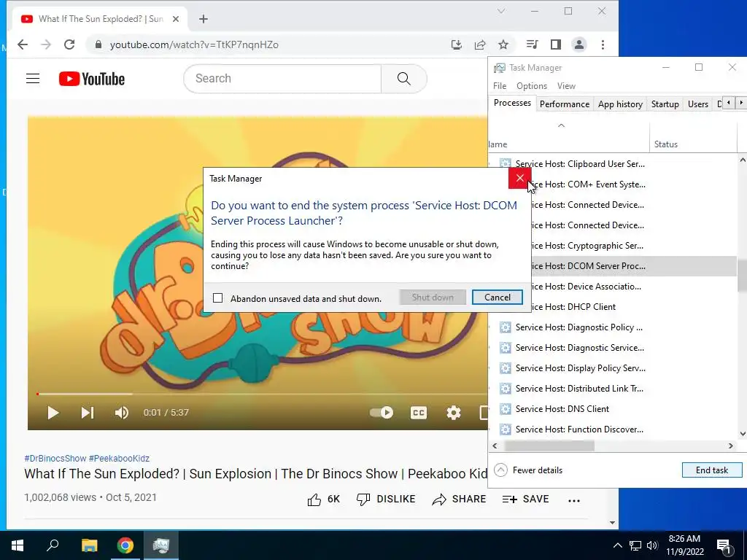Toggle YouTube autoplay switch
The width and height of the screenshot is (747, 560).
pos(382,413)
